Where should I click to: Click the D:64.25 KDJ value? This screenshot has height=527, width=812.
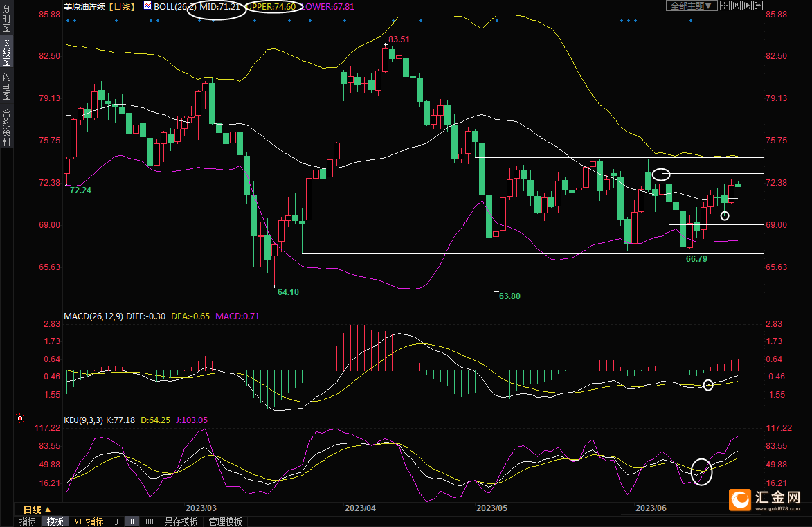click(x=155, y=420)
